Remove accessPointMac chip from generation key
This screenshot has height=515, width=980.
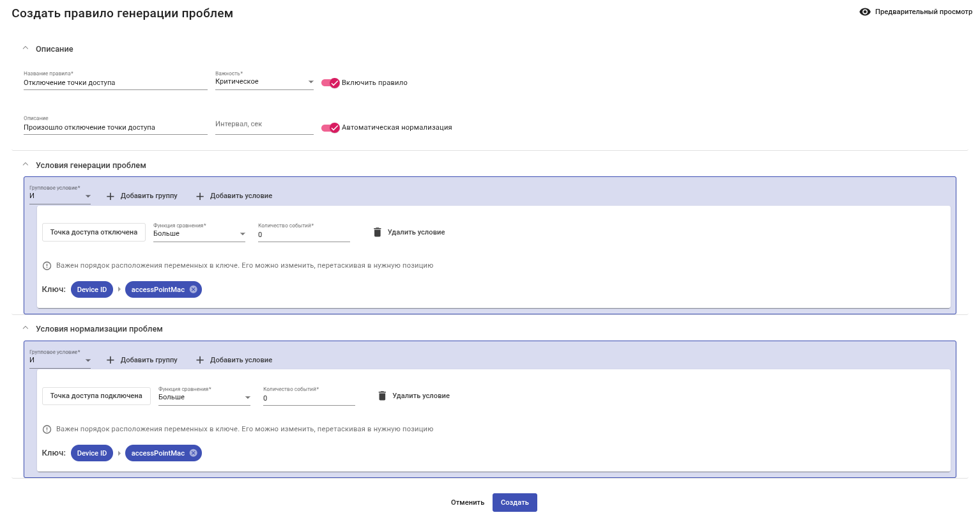pos(194,289)
